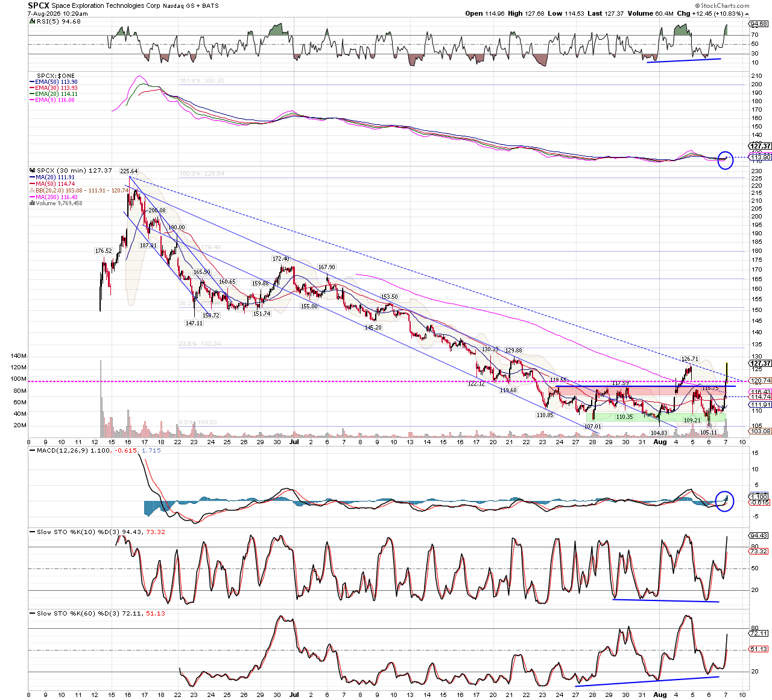This screenshot has height=700, width=772.
Task: Select the 'EMA(9) 116.08' legend entry
Action: (x=52, y=100)
